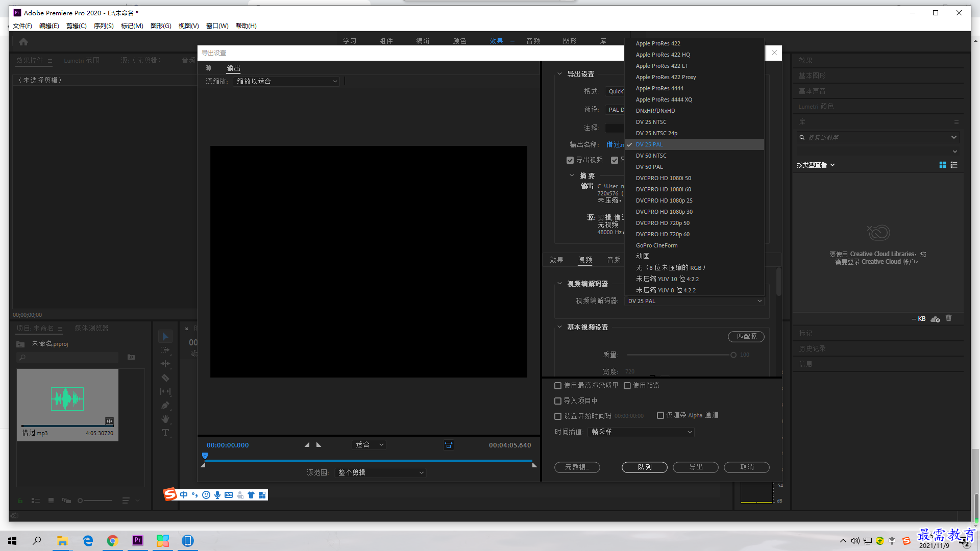Select the Slip tool

(x=165, y=391)
